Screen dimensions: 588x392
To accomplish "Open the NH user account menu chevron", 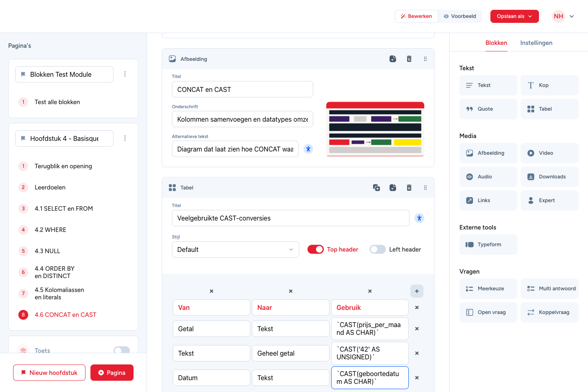I will click(572, 16).
